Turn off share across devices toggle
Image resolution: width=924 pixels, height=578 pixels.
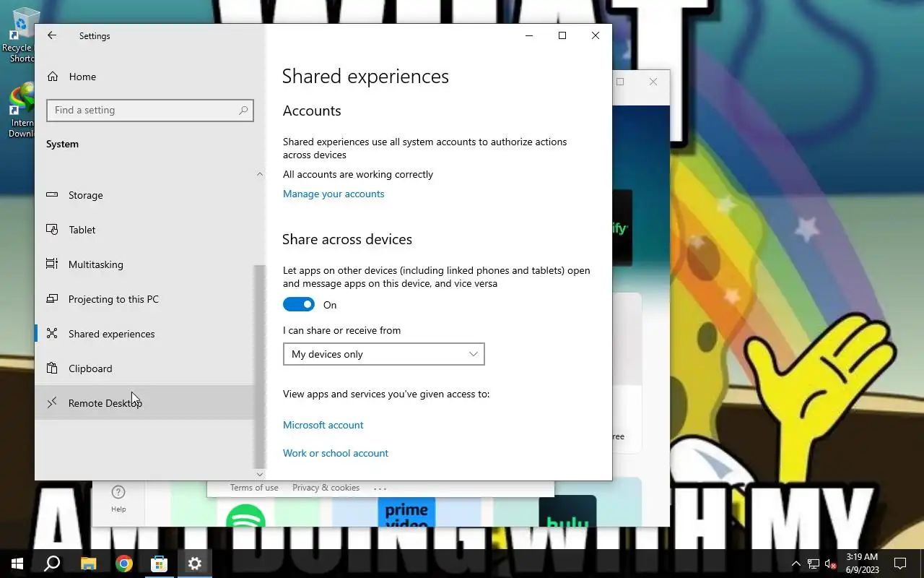(299, 305)
